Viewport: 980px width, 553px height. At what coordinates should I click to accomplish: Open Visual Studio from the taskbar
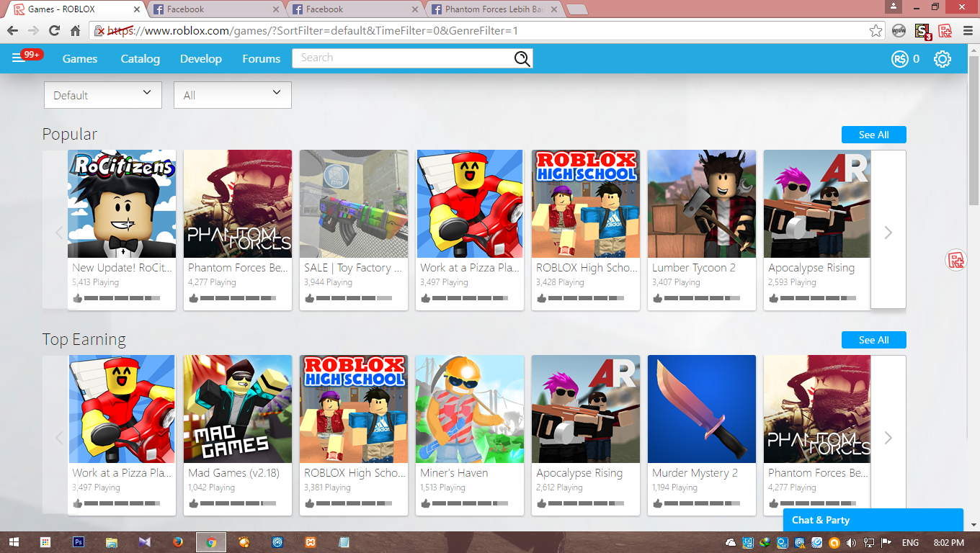pyautogui.click(x=145, y=542)
